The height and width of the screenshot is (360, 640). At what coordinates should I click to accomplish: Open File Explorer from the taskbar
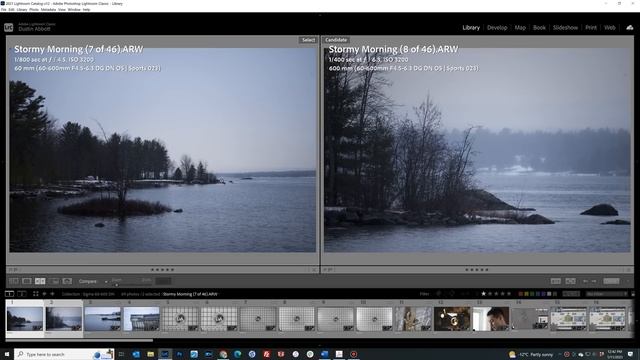[x=151, y=354]
